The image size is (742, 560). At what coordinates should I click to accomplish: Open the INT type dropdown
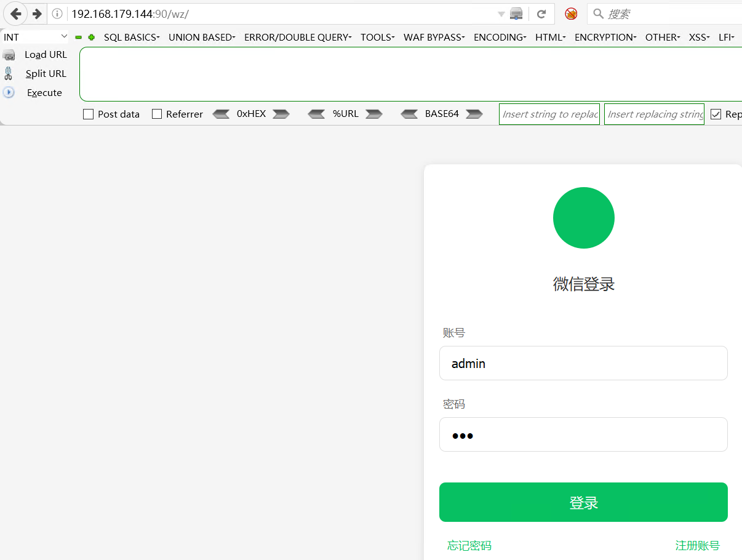point(35,37)
